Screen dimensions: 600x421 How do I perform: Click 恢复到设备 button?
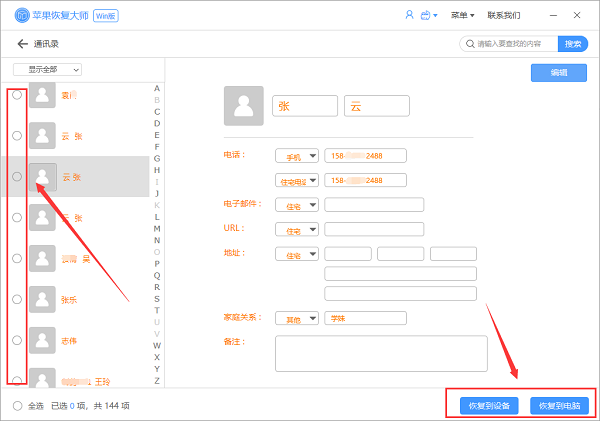[x=489, y=406]
